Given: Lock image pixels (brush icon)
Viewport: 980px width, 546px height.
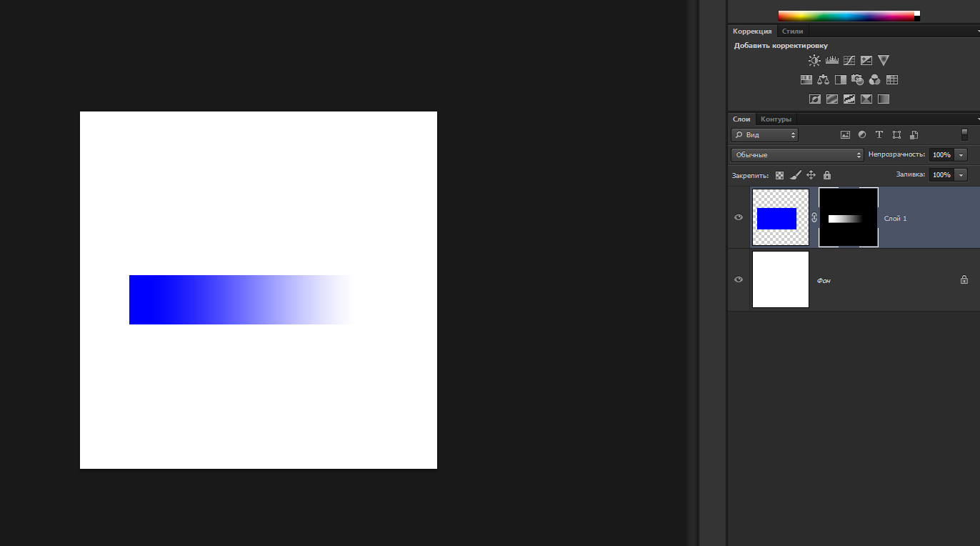Looking at the screenshot, I should 795,175.
